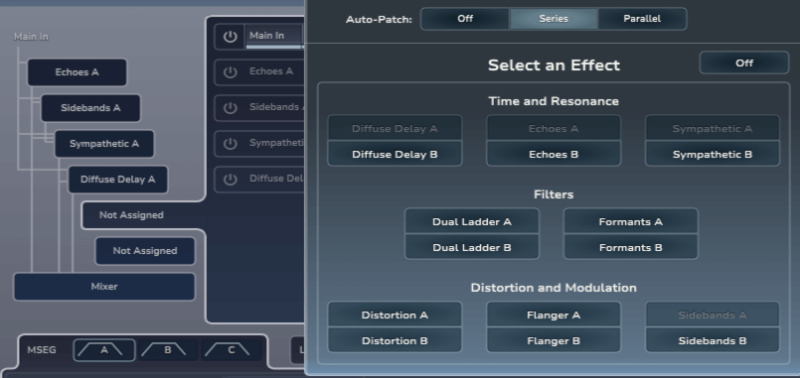
Task: Open Main In source selector field
Action: pyautogui.click(x=274, y=36)
